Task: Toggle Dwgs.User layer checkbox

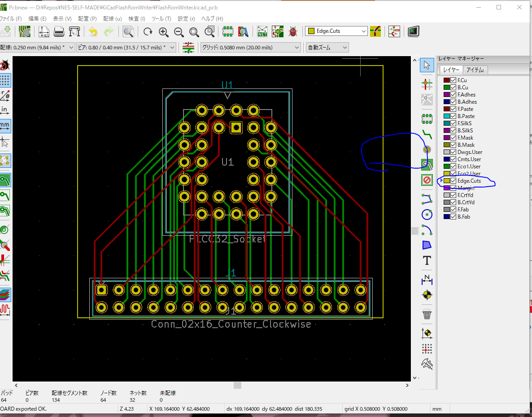Action: click(454, 152)
